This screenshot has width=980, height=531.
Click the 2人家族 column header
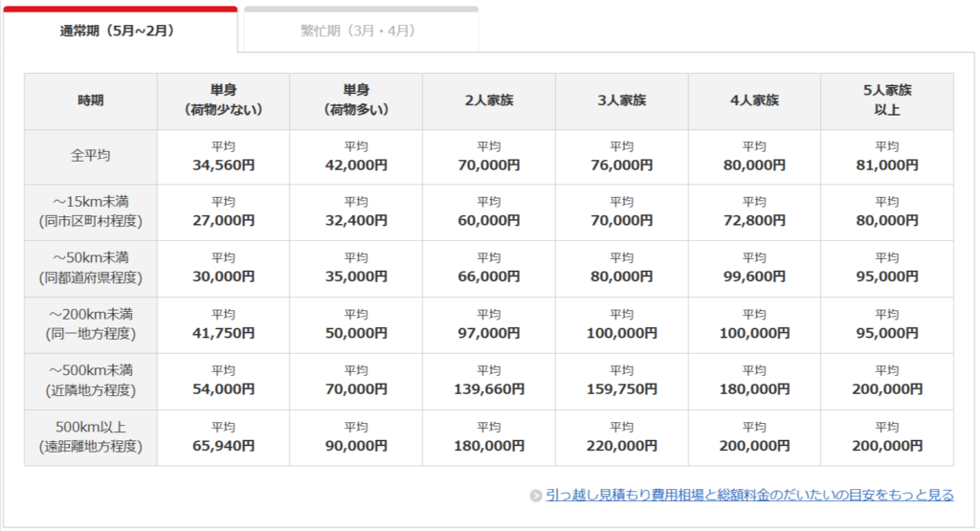[x=489, y=100]
